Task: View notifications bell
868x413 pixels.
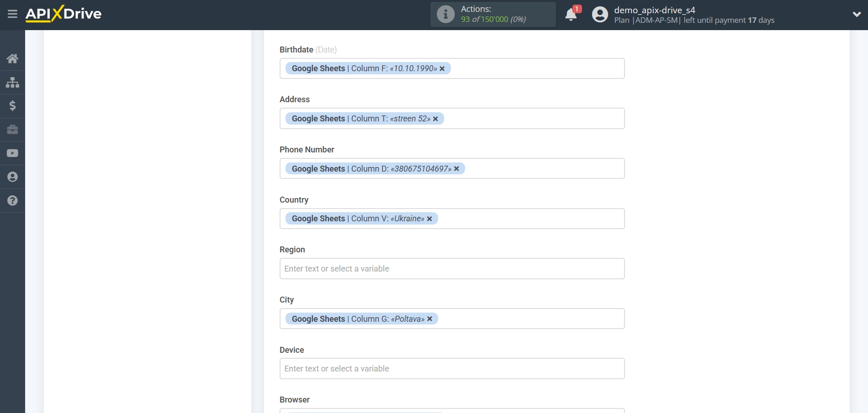Action: coord(571,15)
